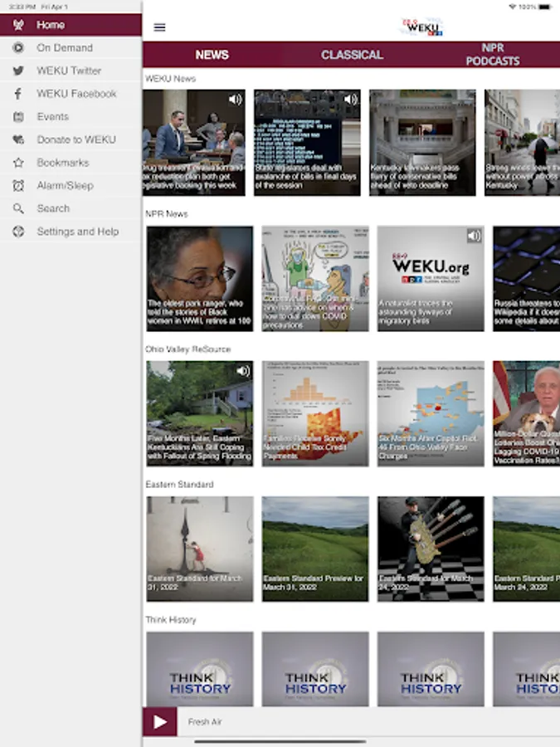This screenshot has height=747, width=560.
Task: Open Settings and Help menu item
Action: 71,232
